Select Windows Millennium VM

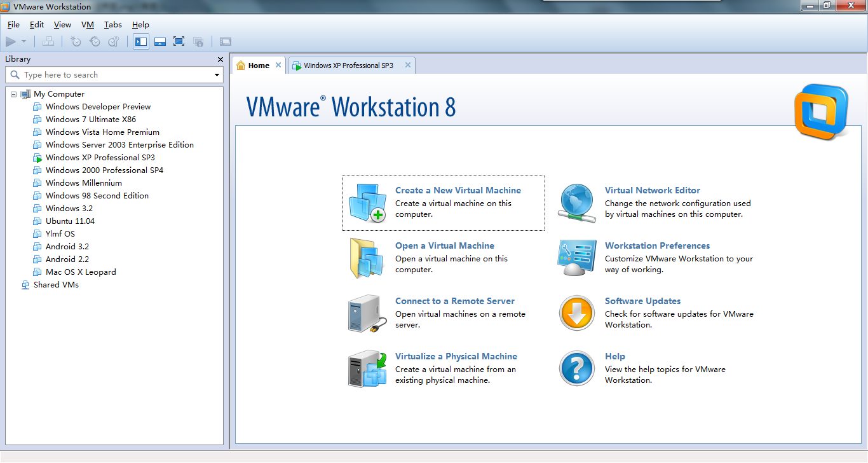[x=83, y=183]
